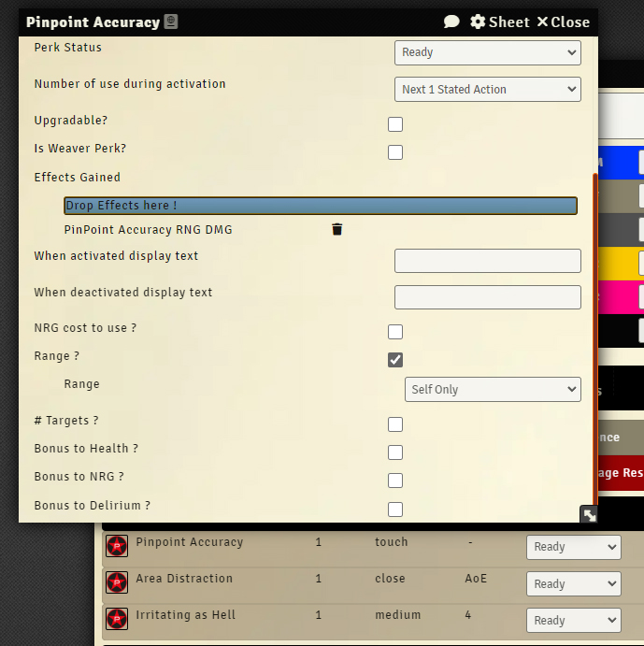Click the resize handle icon of dialog

tap(589, 514)
